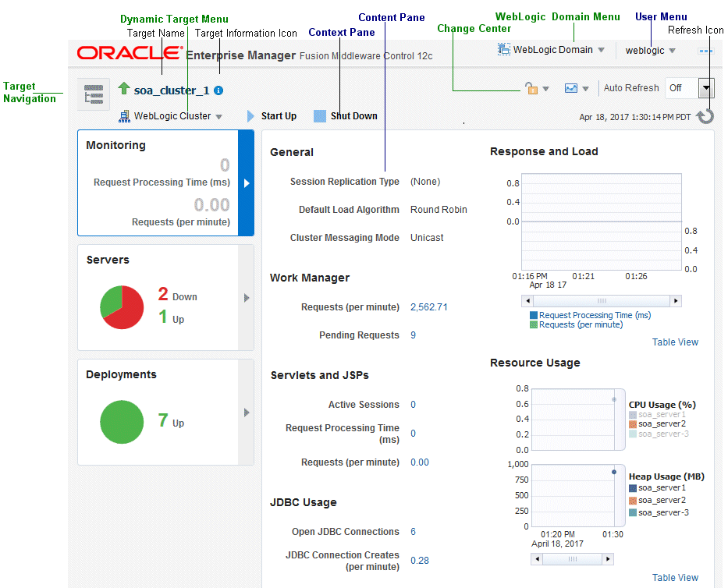The width and height of the screenshot is (728, 588).
Task: Open the Change Center lock icon
Action: (531, 88)
